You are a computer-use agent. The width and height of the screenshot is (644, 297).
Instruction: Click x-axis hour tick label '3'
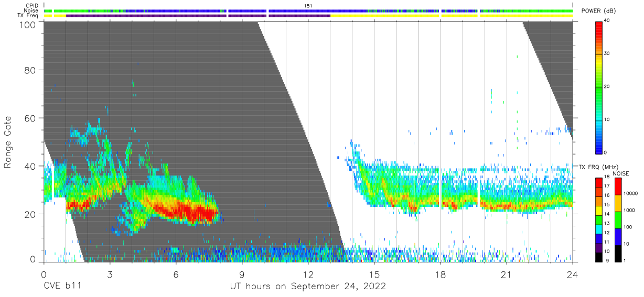tap(110, 274)
